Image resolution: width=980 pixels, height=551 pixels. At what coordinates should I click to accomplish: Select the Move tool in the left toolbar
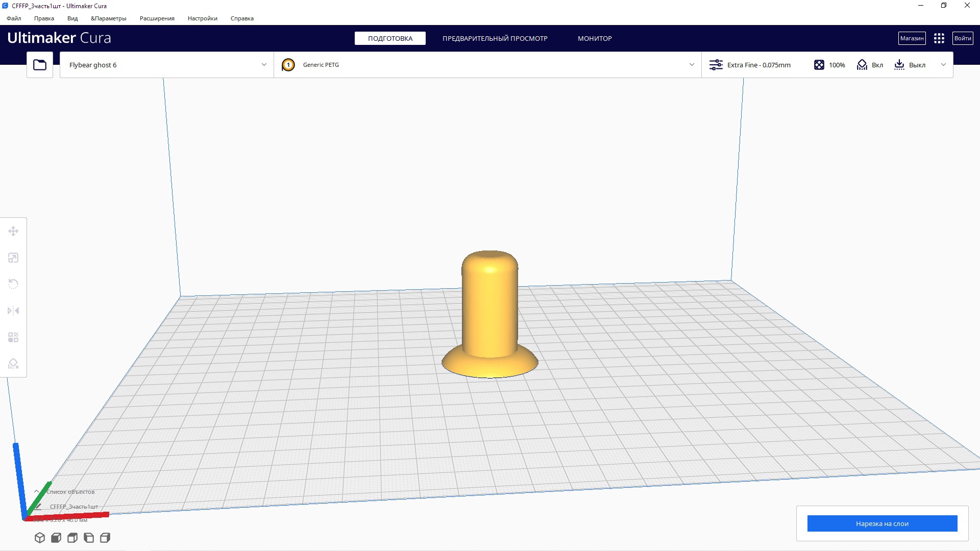point(13,231)
